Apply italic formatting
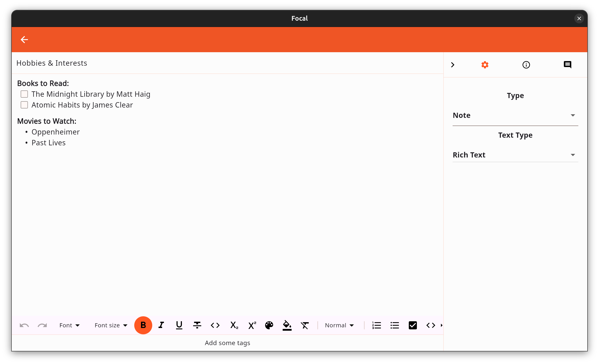Viewport: 599px width, 364px height. coord(161,325)
